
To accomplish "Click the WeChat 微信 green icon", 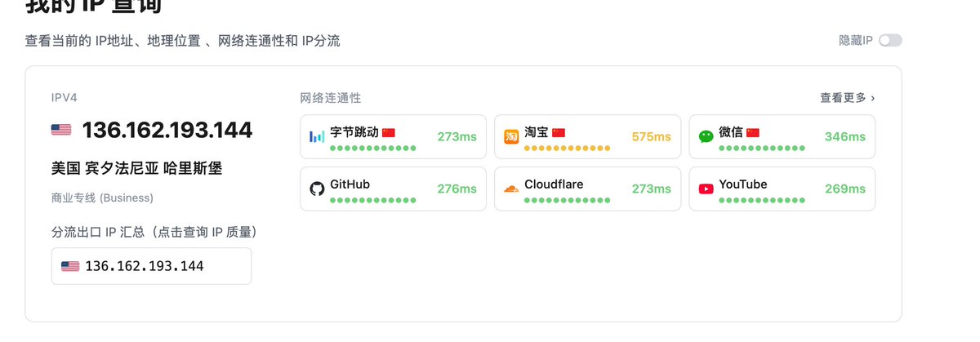I will [706, 136].
